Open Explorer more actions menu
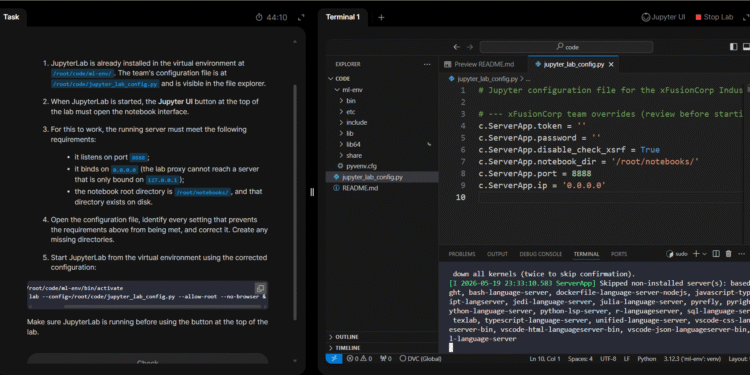 point(427,64)
